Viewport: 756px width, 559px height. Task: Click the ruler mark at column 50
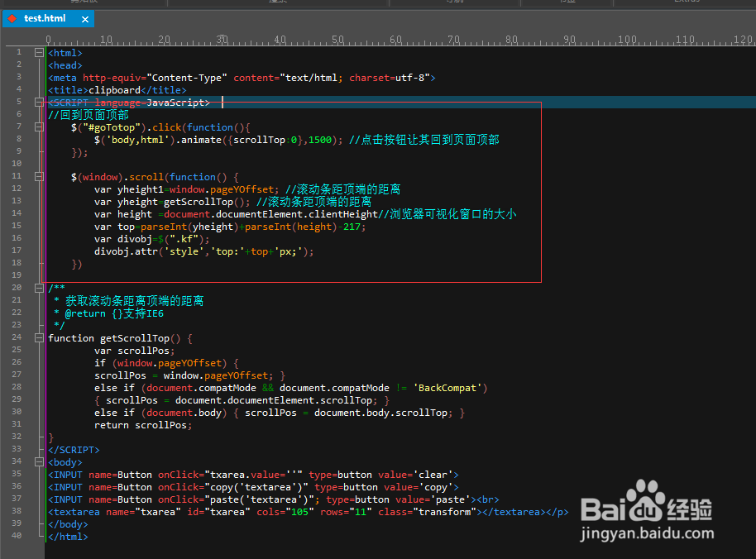click(337, 40)
